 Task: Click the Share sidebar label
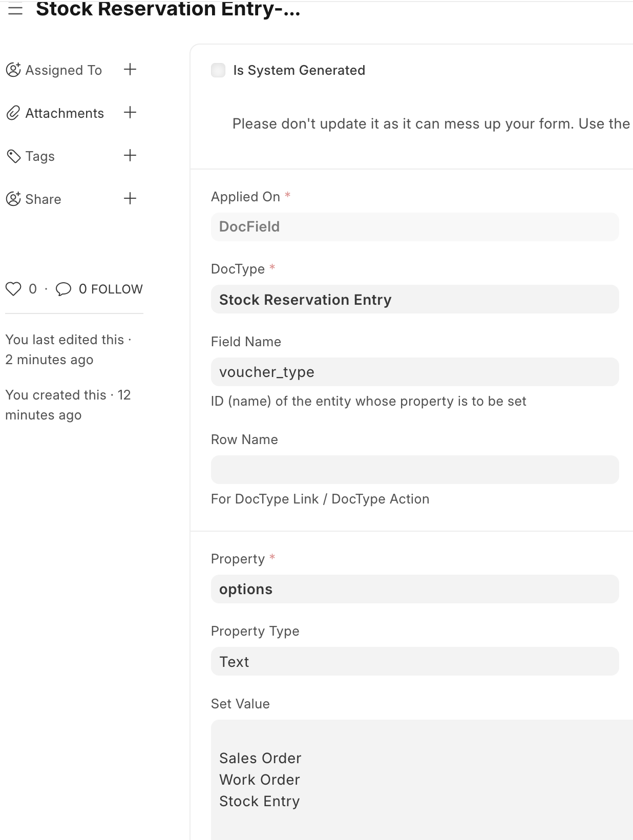point(43,199)
